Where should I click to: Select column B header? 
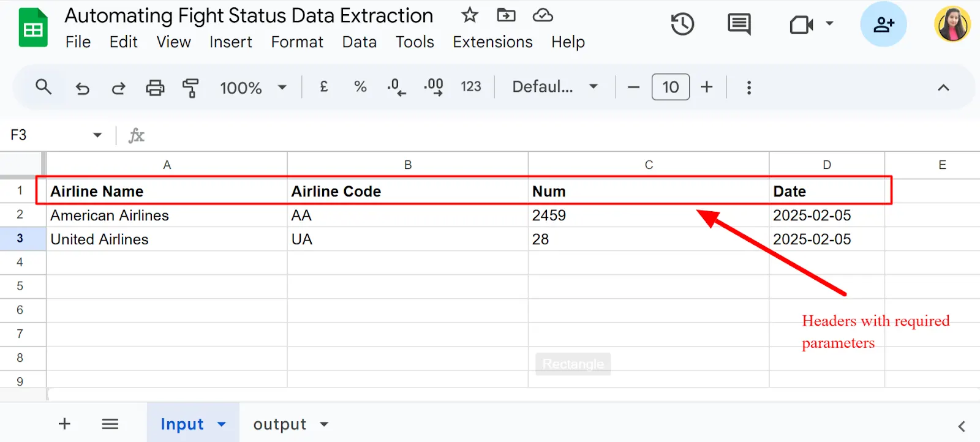pos(408,165)
